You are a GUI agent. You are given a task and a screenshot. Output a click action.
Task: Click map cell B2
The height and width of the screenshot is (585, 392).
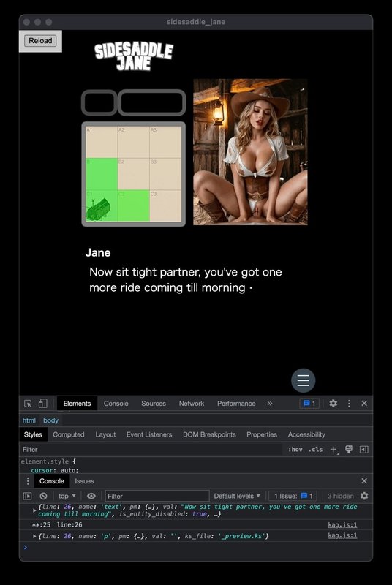tap(134, 174)
